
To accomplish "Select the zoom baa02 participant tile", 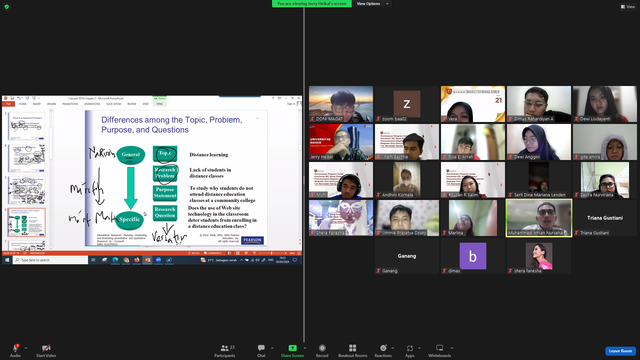I will coord(407,104).
